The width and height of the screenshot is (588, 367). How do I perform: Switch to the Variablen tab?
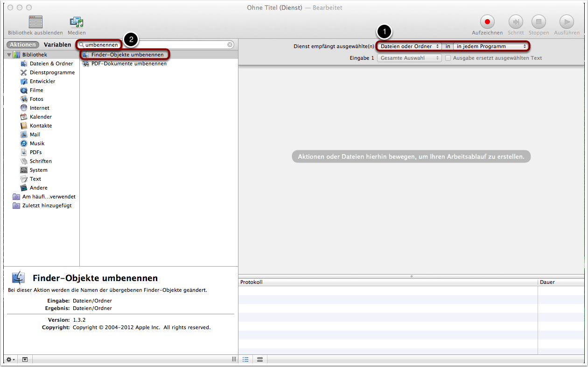[57, 45]
